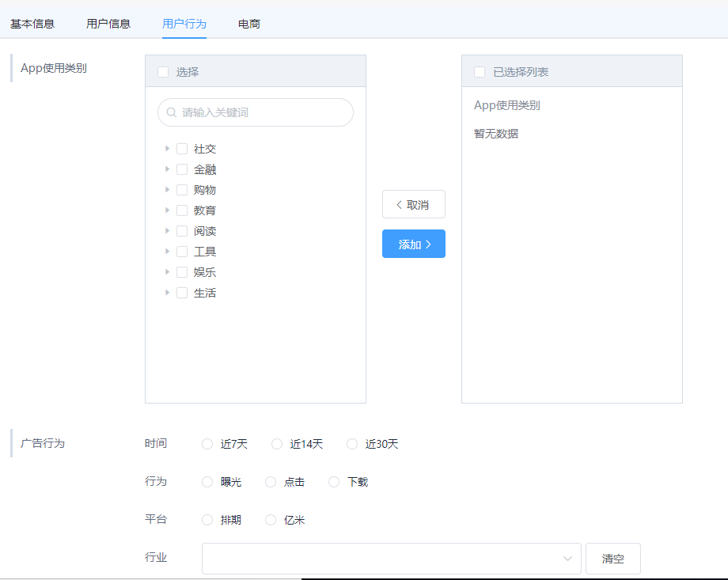Check the 金融 category checkbox
This screenshot has width=728, height=580.
[x=181, y=169]
